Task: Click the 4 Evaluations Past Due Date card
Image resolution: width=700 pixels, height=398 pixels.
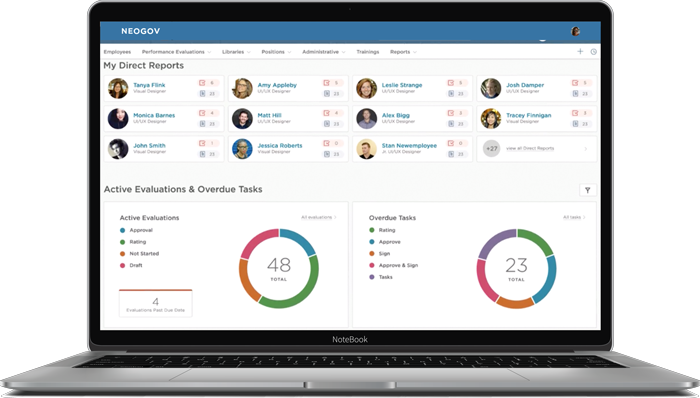Action: click(x=155, y=303)
